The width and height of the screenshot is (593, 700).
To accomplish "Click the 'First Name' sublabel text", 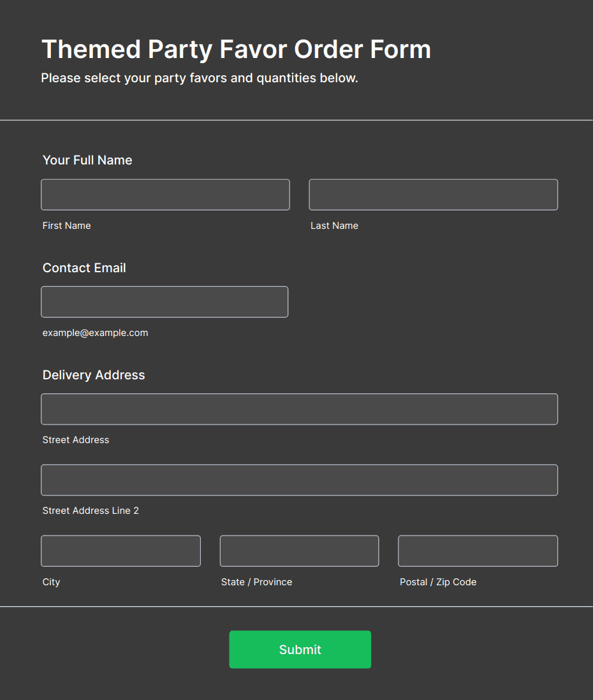I will (66, 226).
